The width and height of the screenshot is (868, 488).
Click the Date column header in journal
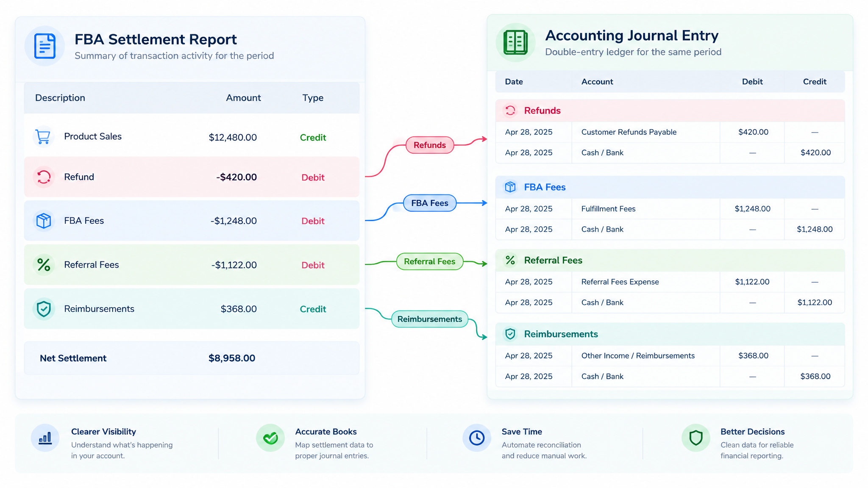tap(514, 82)
